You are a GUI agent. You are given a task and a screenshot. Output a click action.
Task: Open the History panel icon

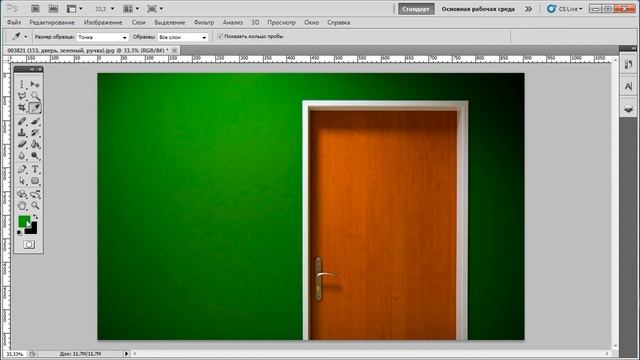(629, 64)
